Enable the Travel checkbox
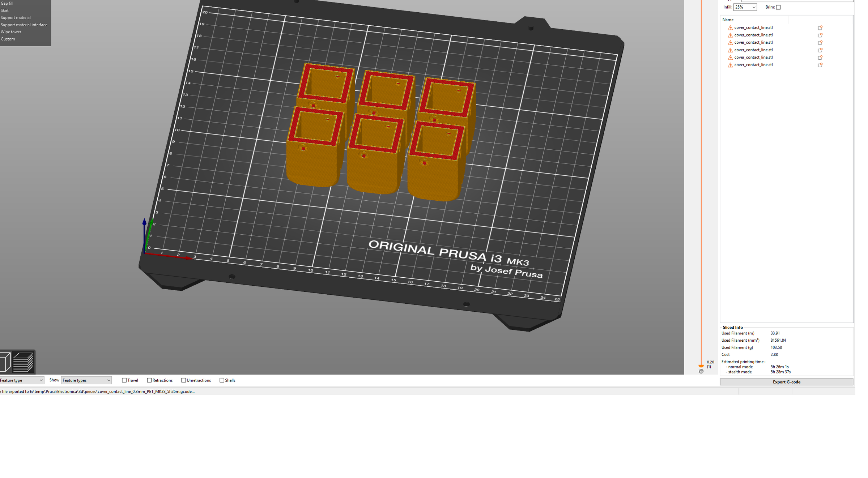The height and width of the screenshot is (478, 868). click(124, 380)
